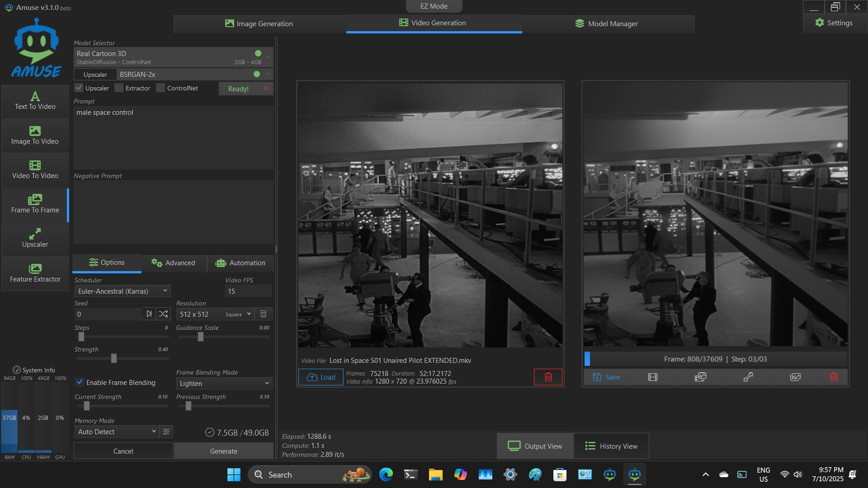Open the Memory Mode Auto Detect dropdown
Screen dimensions: 868x488
point(117,432)
